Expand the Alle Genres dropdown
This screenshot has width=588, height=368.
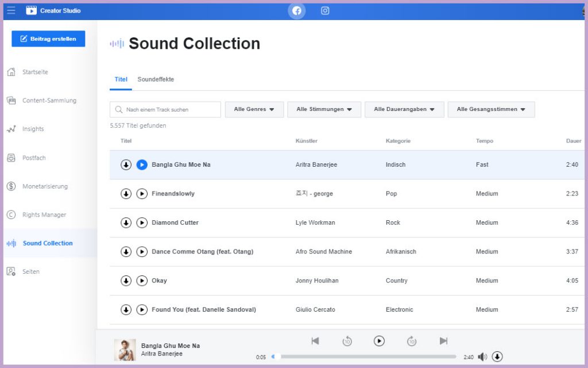click(254, 109)
